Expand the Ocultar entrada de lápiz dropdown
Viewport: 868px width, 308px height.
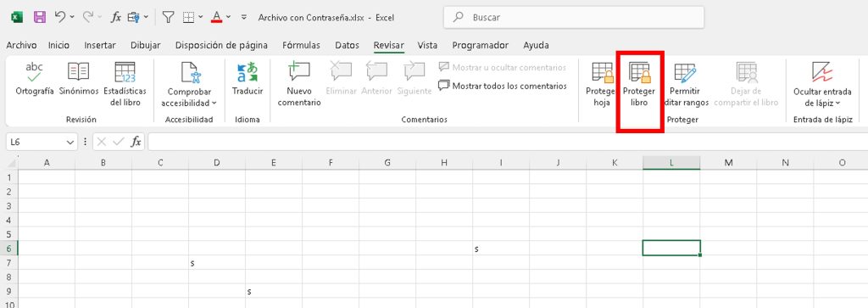(x=837, y=103)
